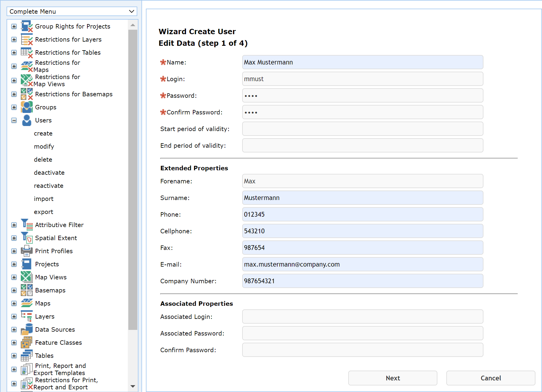Select the create item under Users
Screen dimensions: 542x392
[43, 133]
